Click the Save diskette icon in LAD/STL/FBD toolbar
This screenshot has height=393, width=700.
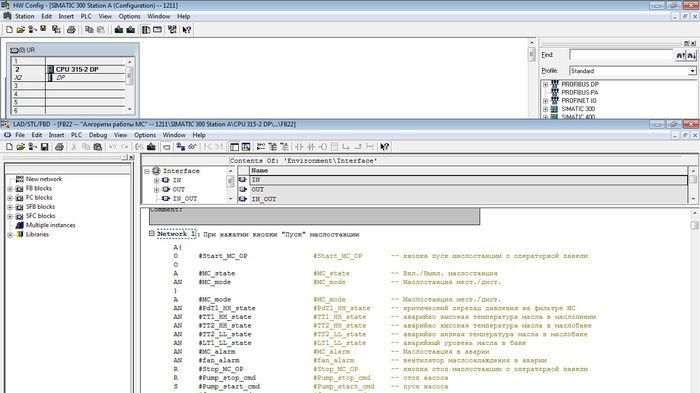coord(44,146)
